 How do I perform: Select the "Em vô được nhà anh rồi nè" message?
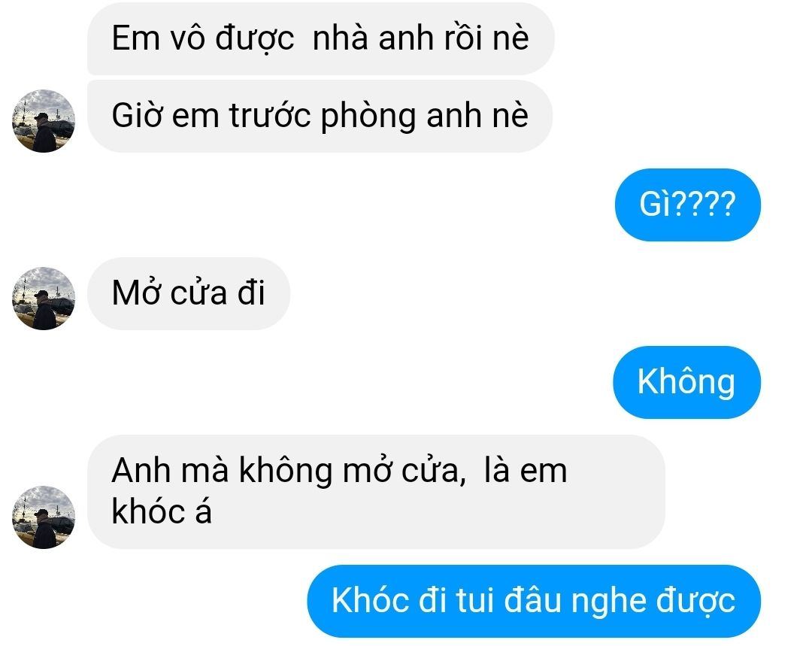pos(320,38)
